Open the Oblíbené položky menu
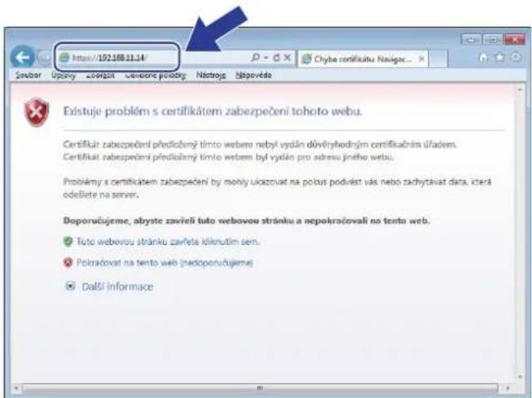532x398 pixels. pyautogui.click(x=156, y=75)
